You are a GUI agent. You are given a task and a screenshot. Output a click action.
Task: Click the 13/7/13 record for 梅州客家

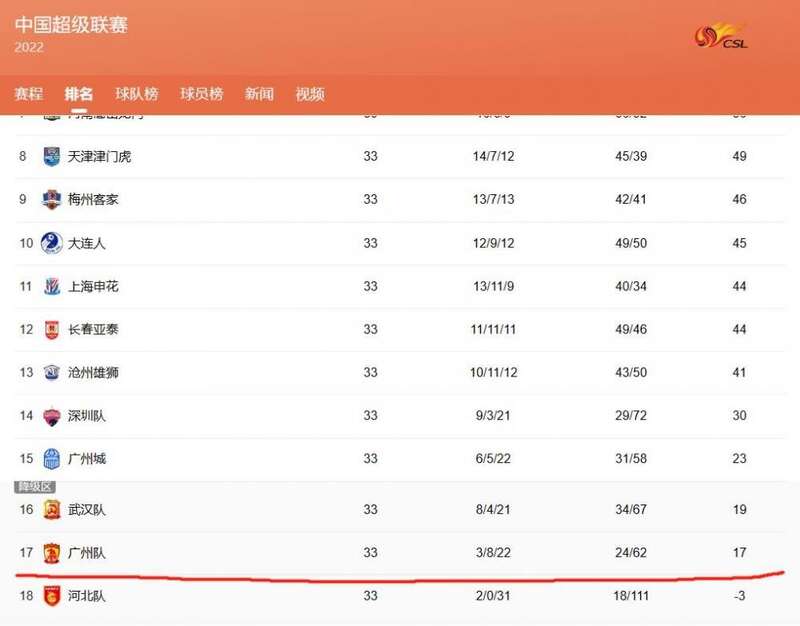[x=493, y=199]
